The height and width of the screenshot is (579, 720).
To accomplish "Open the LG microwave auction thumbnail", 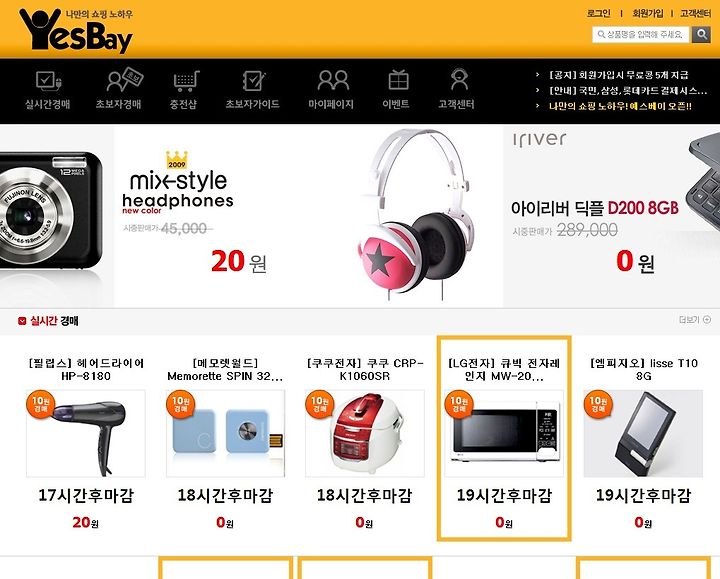I will [x=504, y=433].
